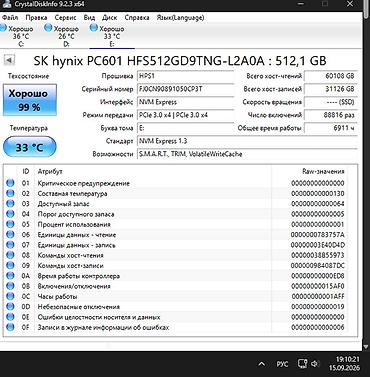The width and height of the screenshot is (370, 377).
Task: Select disk D: at 26 °C
Action: point(63,36)
